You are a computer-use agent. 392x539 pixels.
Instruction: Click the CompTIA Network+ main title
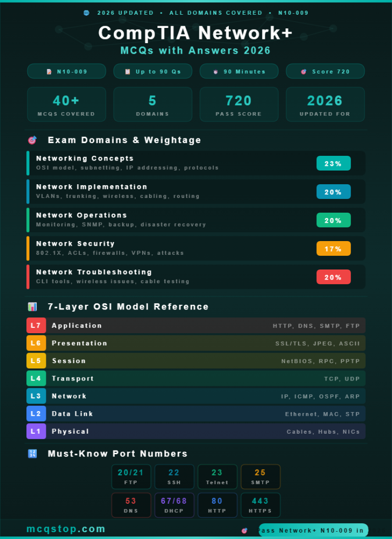point(196,33)
